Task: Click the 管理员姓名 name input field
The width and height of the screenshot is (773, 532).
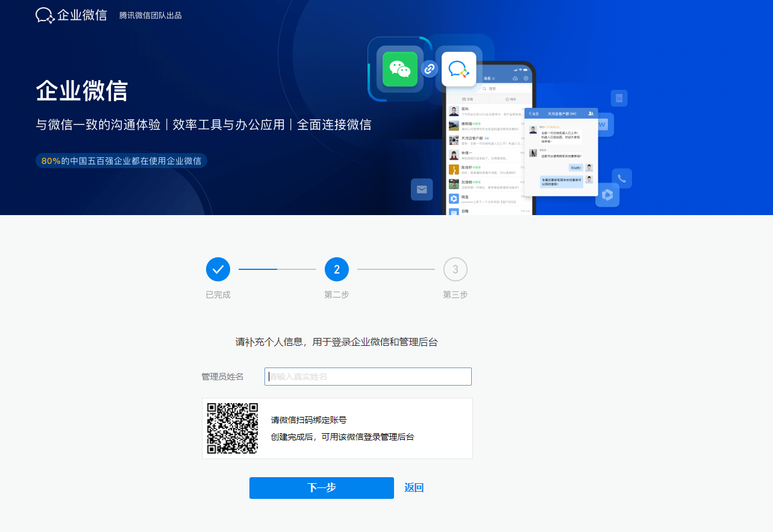Action: pyautogui.click(x=368, y=377)
